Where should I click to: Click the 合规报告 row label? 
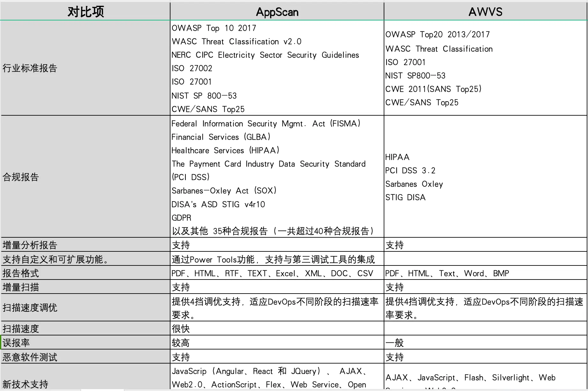(21, 177)
